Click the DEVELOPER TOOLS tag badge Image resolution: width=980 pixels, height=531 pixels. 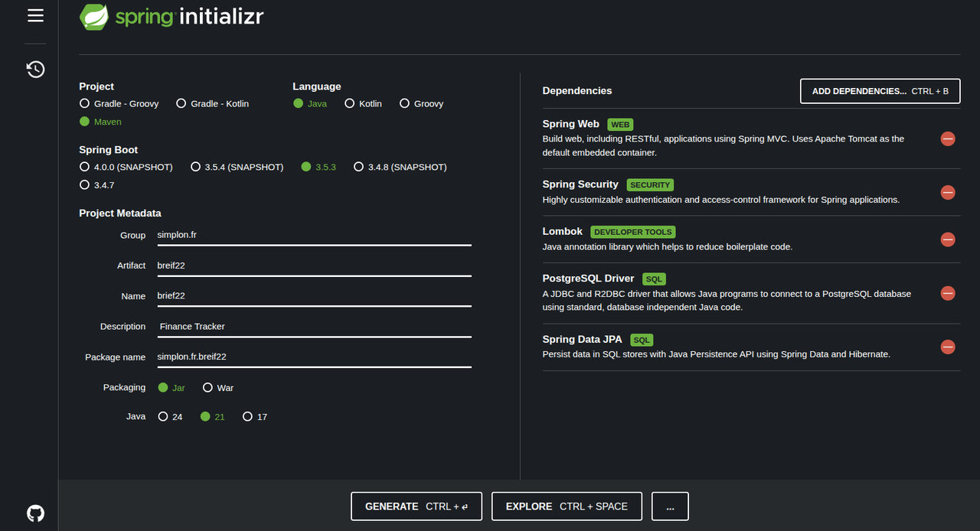pyautogui.click(x=633, y=232)
